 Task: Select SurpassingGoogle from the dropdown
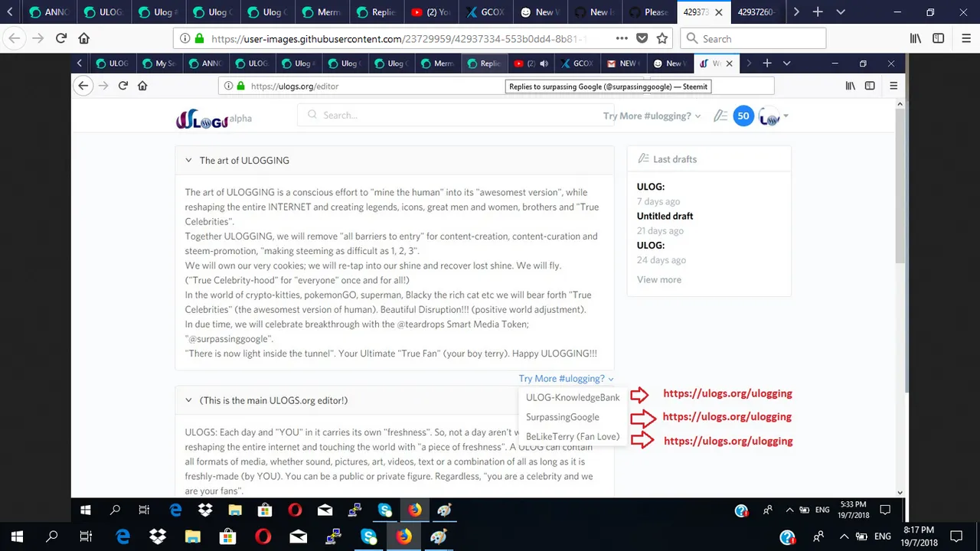tap(563, 417)
